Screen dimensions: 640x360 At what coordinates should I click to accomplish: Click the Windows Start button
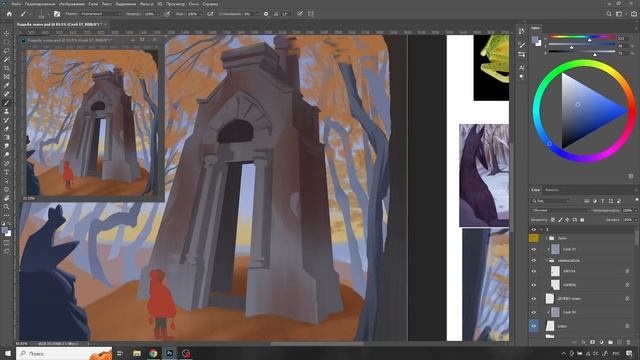[8, 353]
